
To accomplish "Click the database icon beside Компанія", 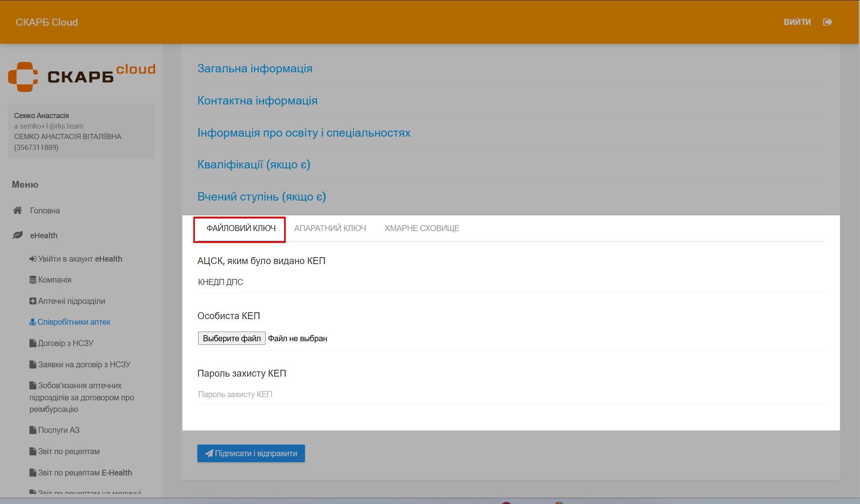I will pos(33,280).
